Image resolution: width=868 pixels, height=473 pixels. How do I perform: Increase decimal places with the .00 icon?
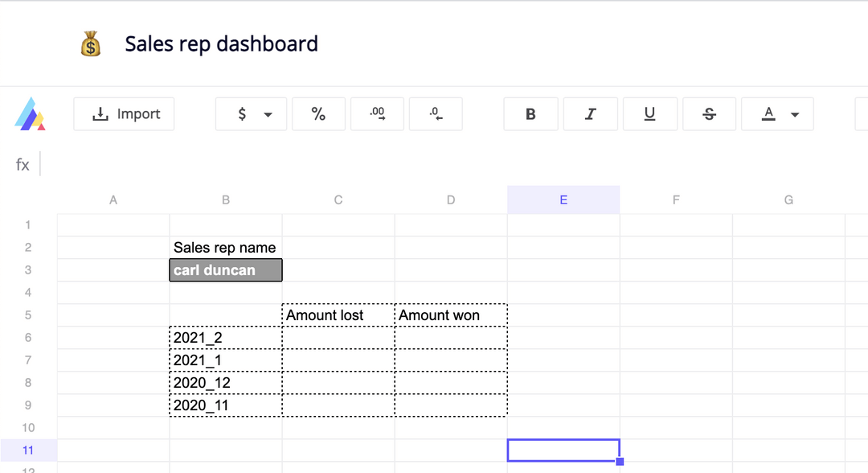point(377,113)
